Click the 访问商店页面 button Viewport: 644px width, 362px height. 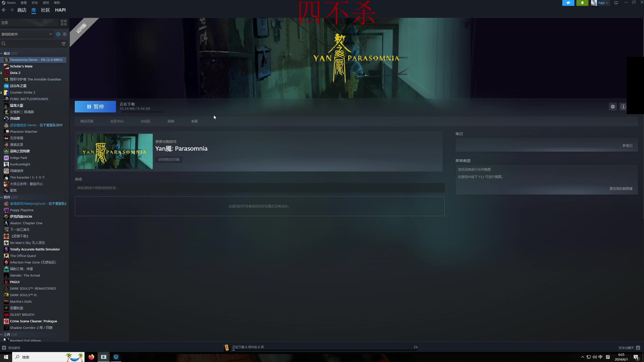(169, 159)
